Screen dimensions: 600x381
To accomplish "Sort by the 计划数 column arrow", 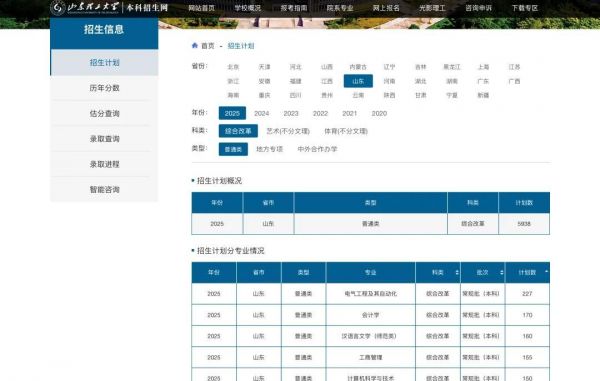I will 546,272.
